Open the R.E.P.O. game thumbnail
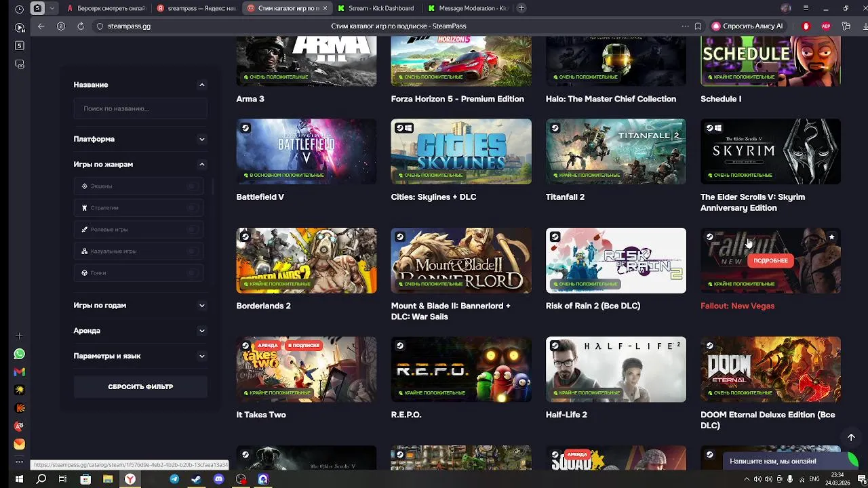 click(x=461, y=369)
